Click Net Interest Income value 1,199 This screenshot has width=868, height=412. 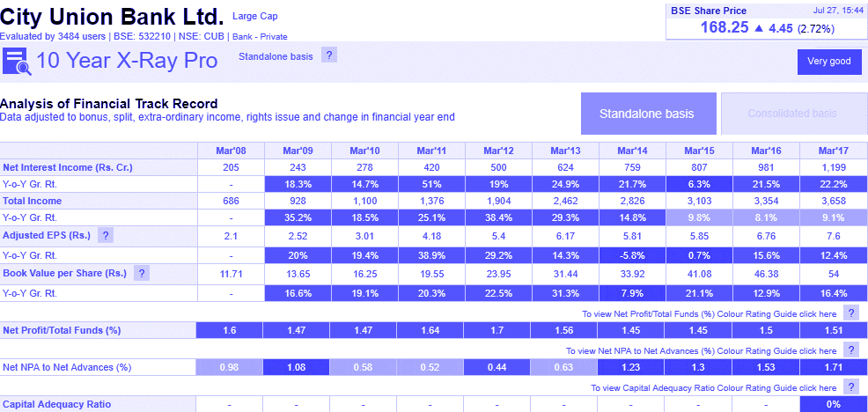coord(833,167)
